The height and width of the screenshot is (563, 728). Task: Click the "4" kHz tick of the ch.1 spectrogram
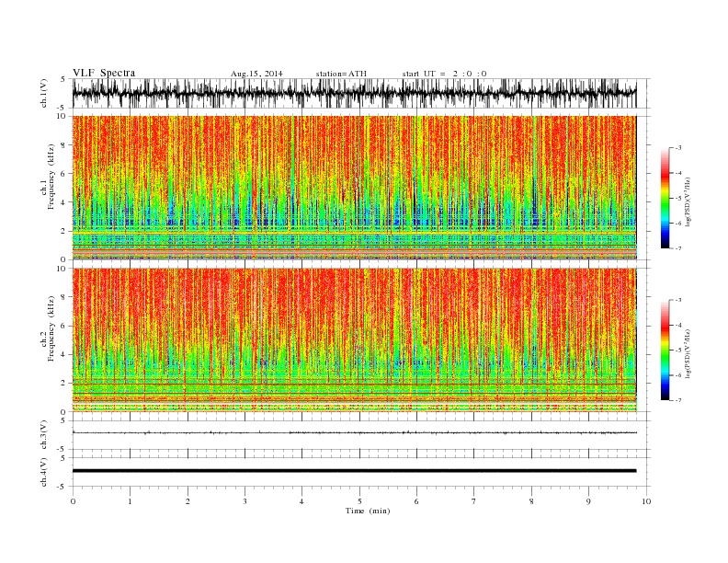click(x=63, y=202)
